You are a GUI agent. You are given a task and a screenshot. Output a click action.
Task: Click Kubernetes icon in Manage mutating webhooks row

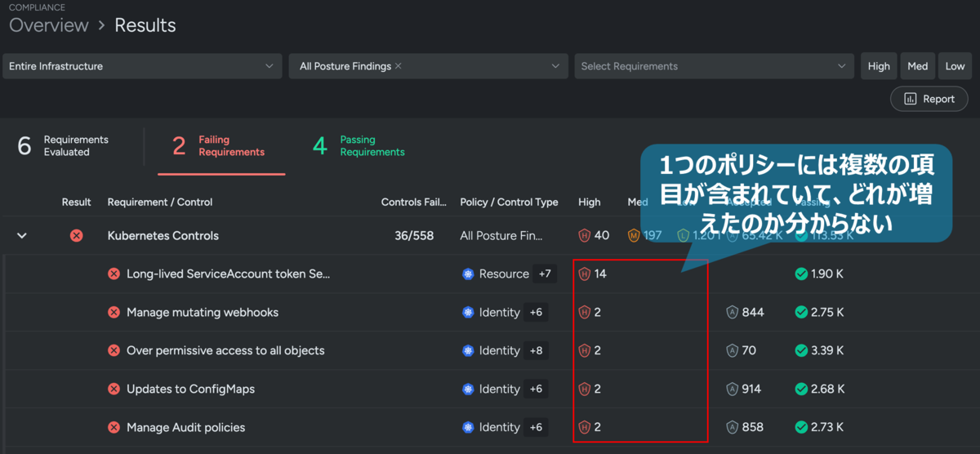point(468,313)
